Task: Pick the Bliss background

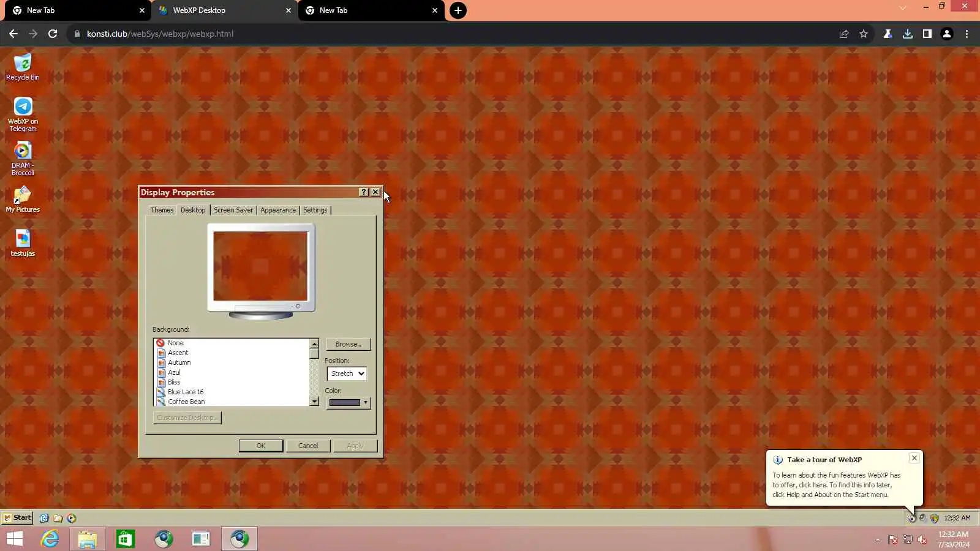Action: (x=232, y=382)
